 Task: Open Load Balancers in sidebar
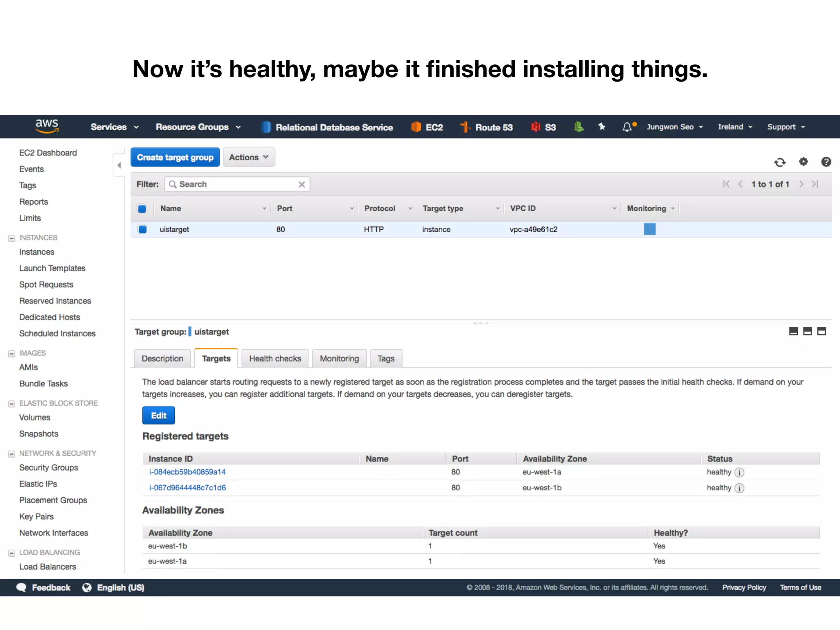pyautogui.click(x=48, y=567)
